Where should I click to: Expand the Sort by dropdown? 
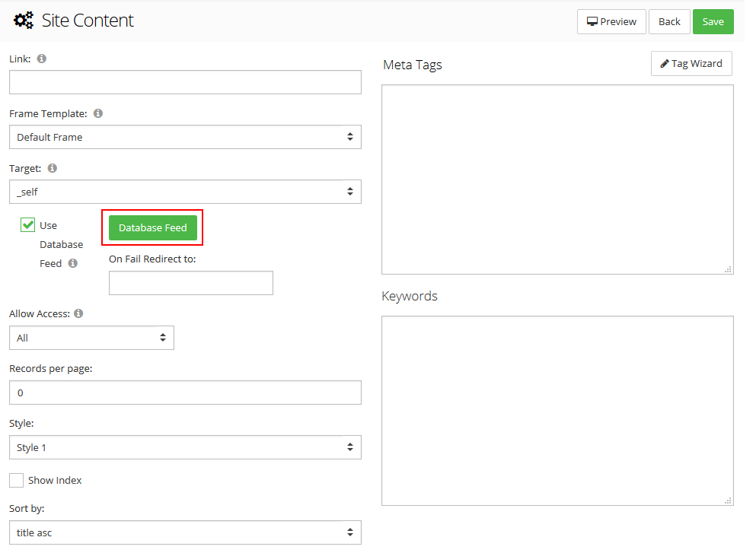(x=185, y=532)
